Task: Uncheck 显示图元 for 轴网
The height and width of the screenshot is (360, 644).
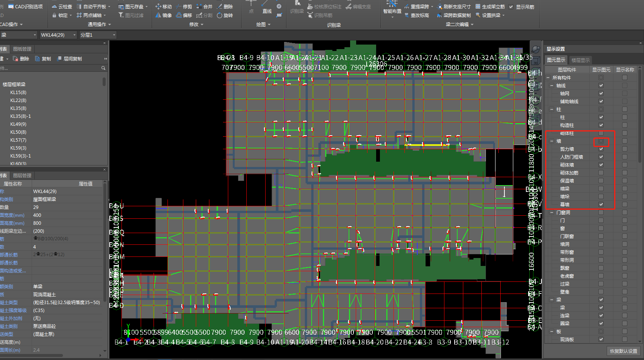Action: coord(601,93)
